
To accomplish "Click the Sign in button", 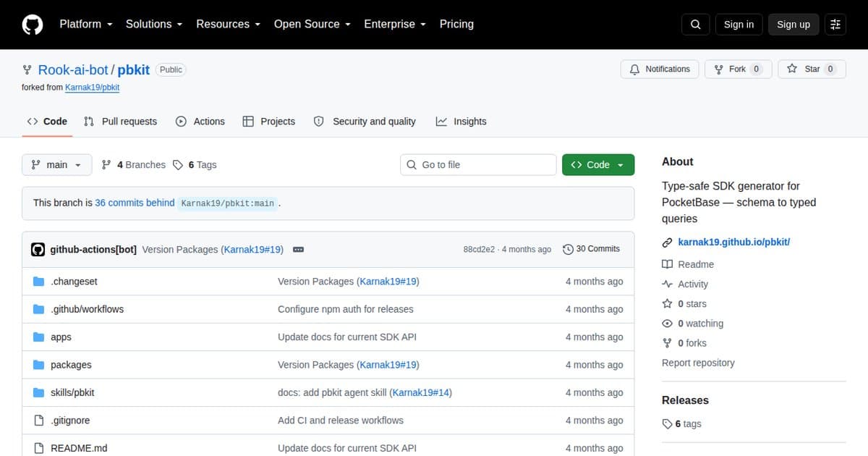I will 739,25.
